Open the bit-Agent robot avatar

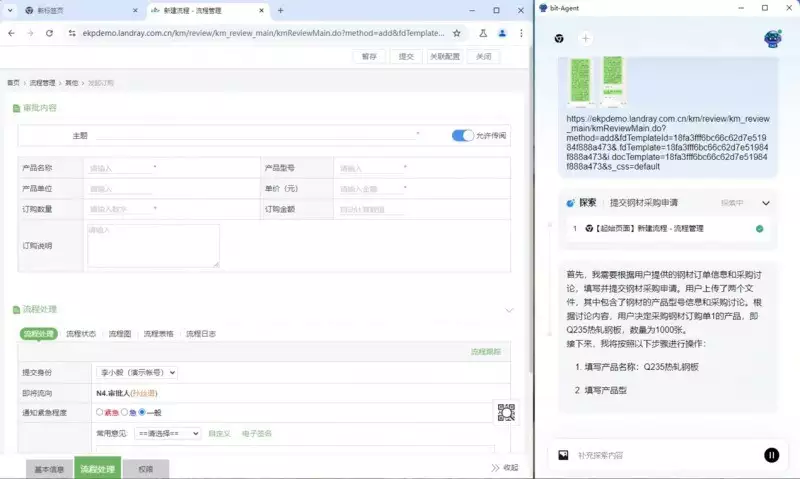tap(772, 38)
